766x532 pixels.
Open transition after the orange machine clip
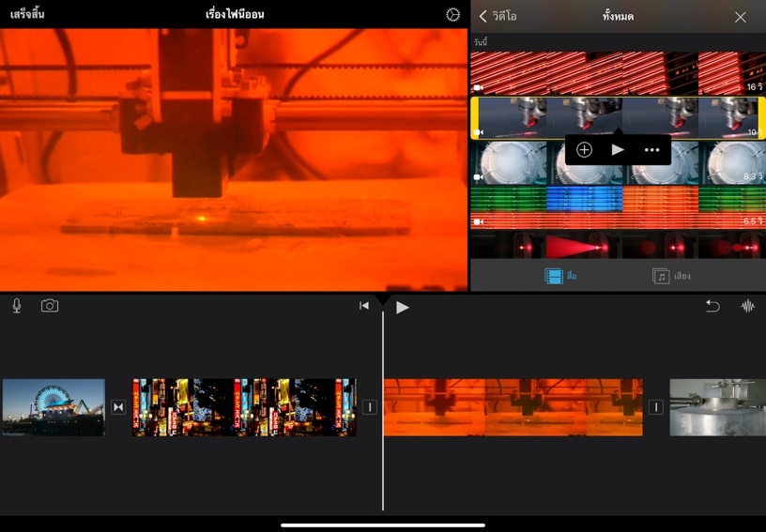pos(655,407)
